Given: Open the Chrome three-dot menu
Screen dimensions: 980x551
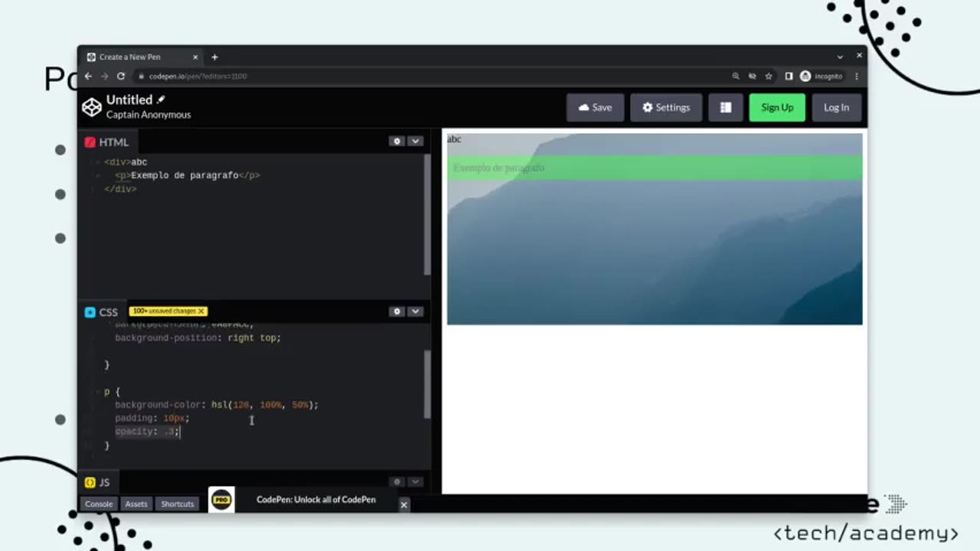Looking at the screenshot, I should 856,77.
